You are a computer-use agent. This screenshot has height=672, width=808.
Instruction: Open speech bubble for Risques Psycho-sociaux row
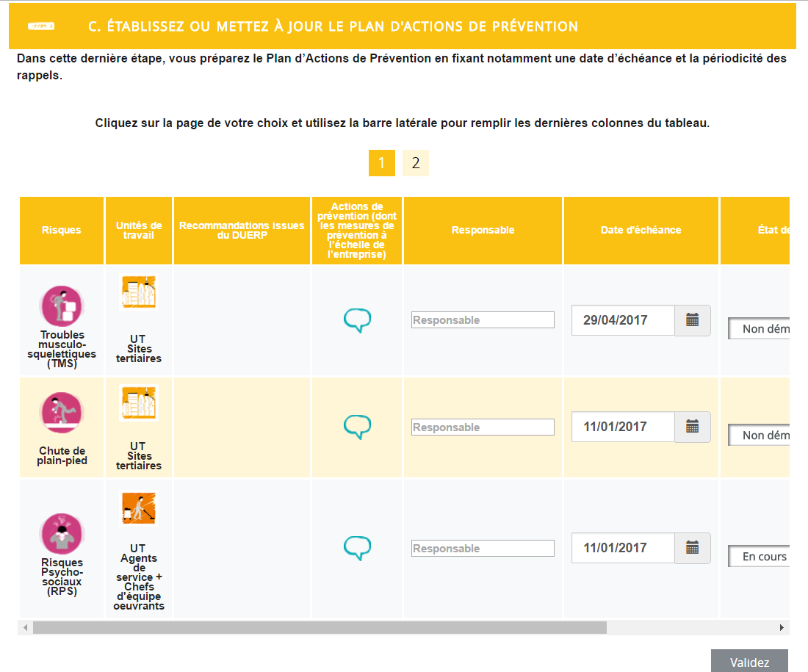coord(357,548)
